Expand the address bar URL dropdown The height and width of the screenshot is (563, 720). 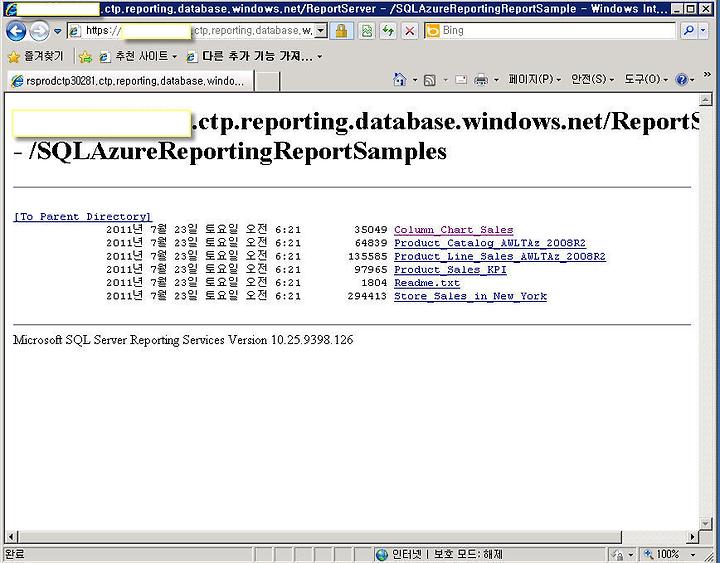pyautogui.click(x=321, y=31)
